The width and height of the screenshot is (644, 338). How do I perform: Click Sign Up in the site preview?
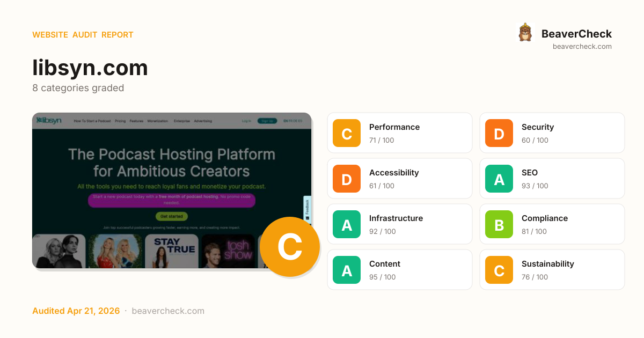pyautogui.click(x=267, y=121)
